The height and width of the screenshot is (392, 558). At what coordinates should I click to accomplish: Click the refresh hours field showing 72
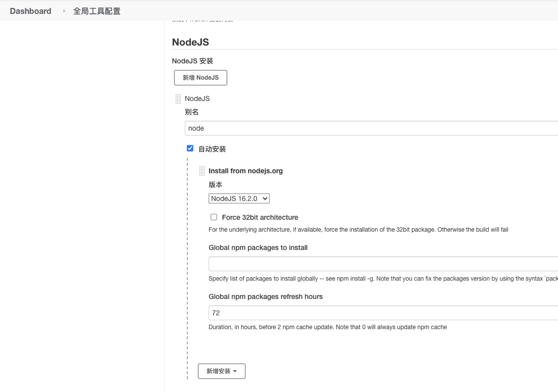383,313
